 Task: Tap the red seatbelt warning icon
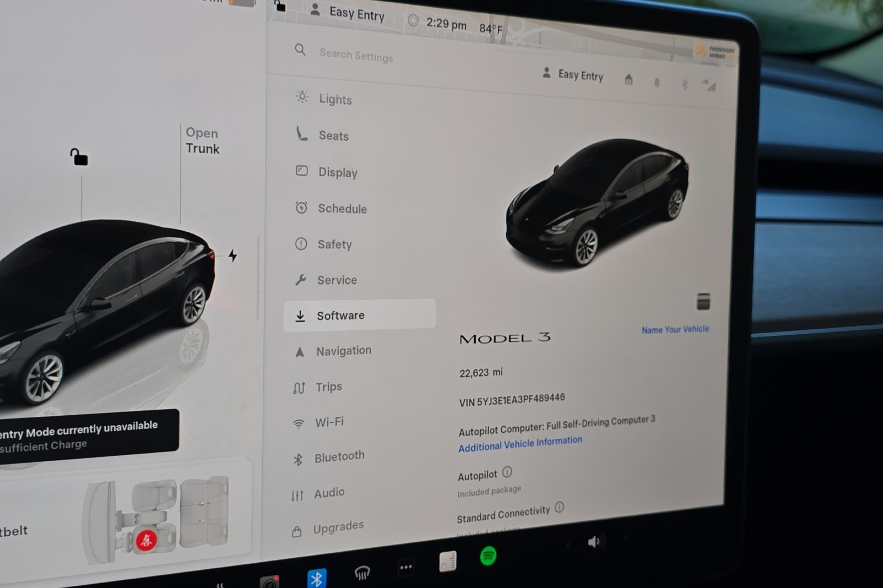coord(146,540)
